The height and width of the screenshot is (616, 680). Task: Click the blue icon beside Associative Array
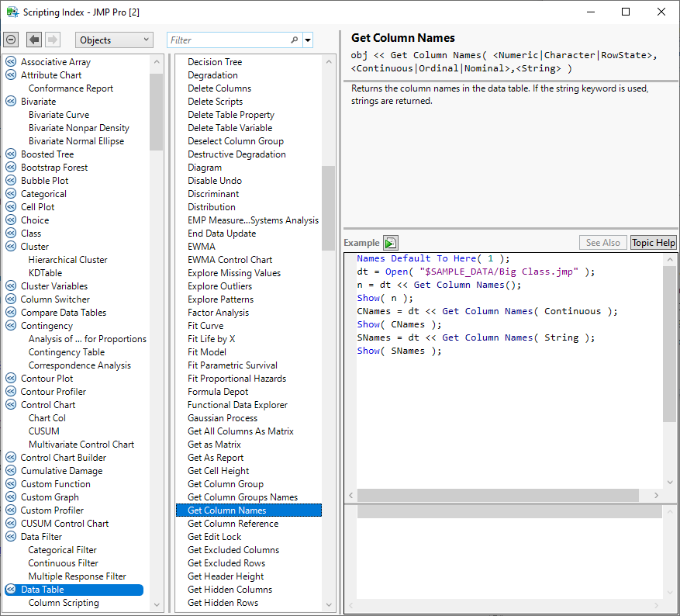tap(11, 62)
